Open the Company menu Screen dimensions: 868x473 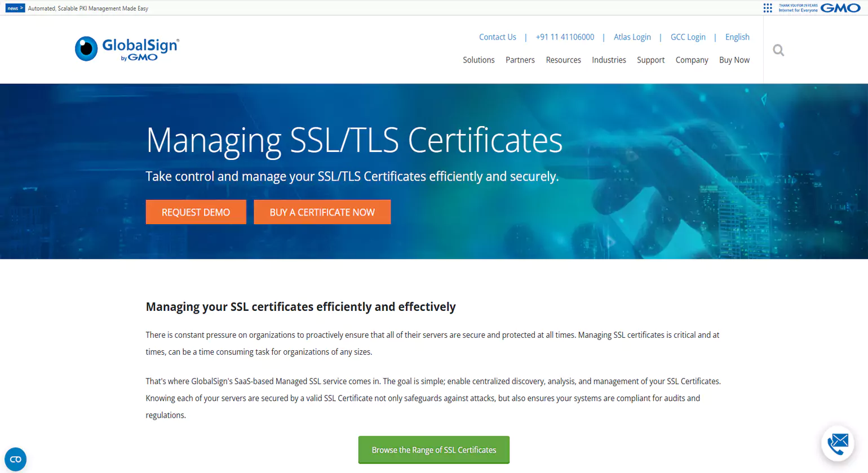[x=692, y=60]
